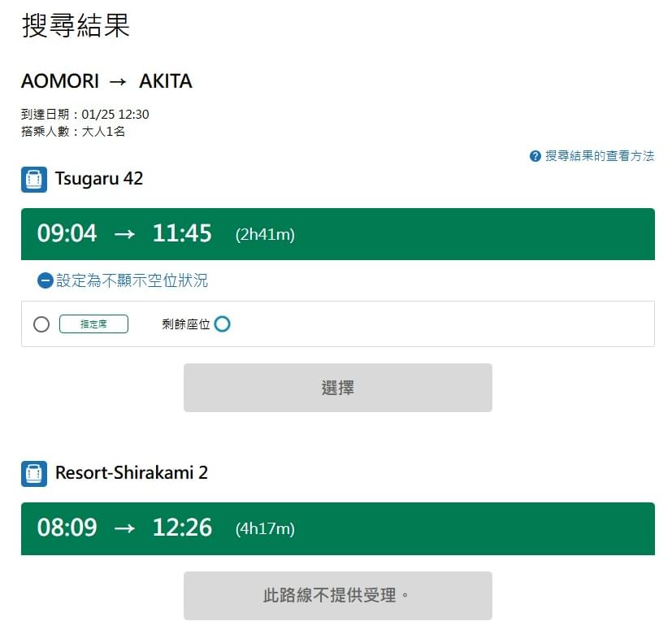Viewport: 672px width, 630px height.
Task: Click the circle availability symbol next to 剩餘座位
Action: (222, 324)
